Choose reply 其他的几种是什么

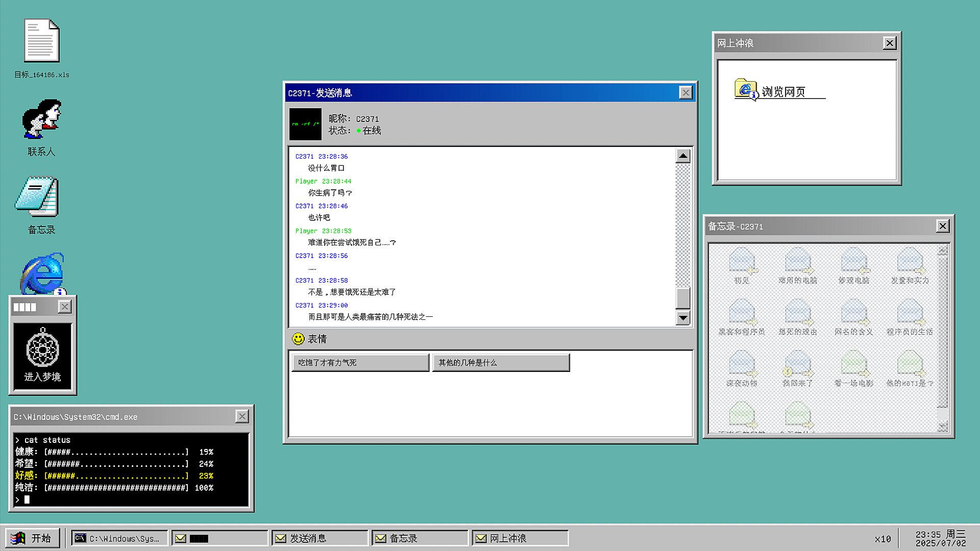click(500, 363)
